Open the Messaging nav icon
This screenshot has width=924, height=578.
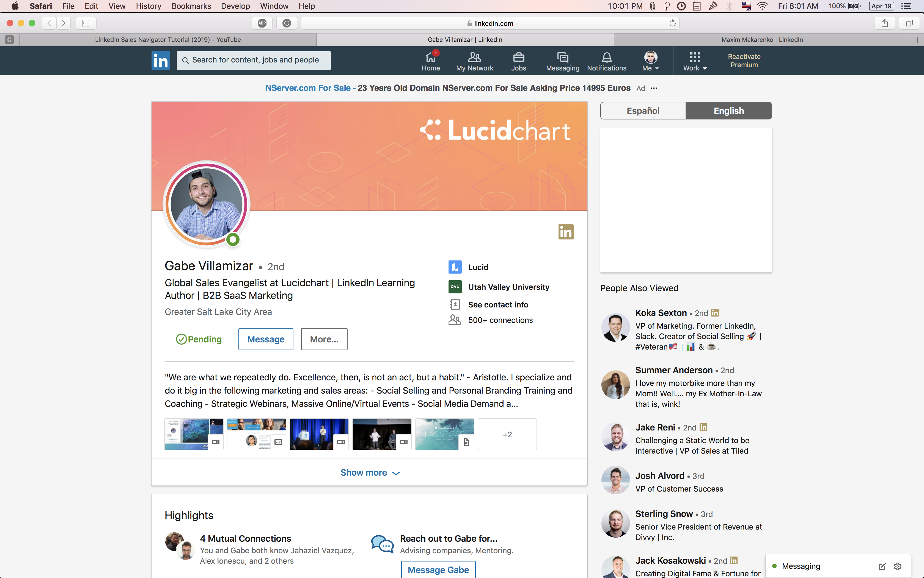[562, 61]
